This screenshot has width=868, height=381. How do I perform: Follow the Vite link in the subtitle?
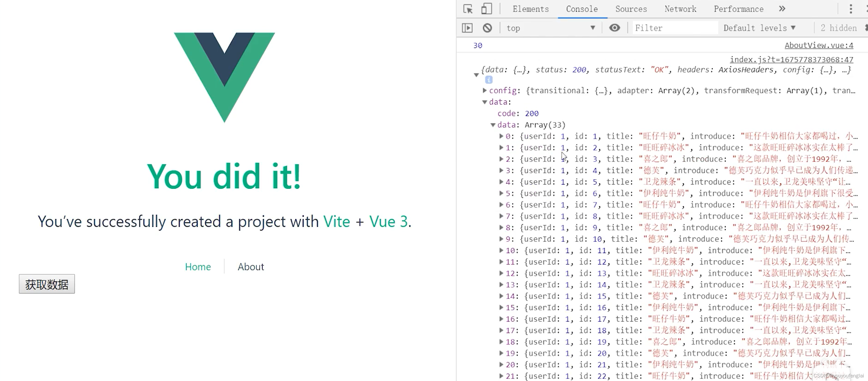click(x=336, y=222)
